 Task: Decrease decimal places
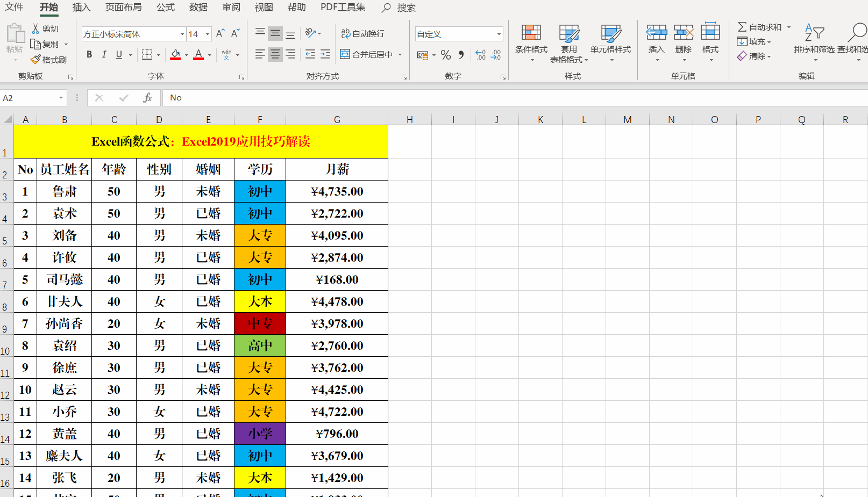[x=496, y=55]
